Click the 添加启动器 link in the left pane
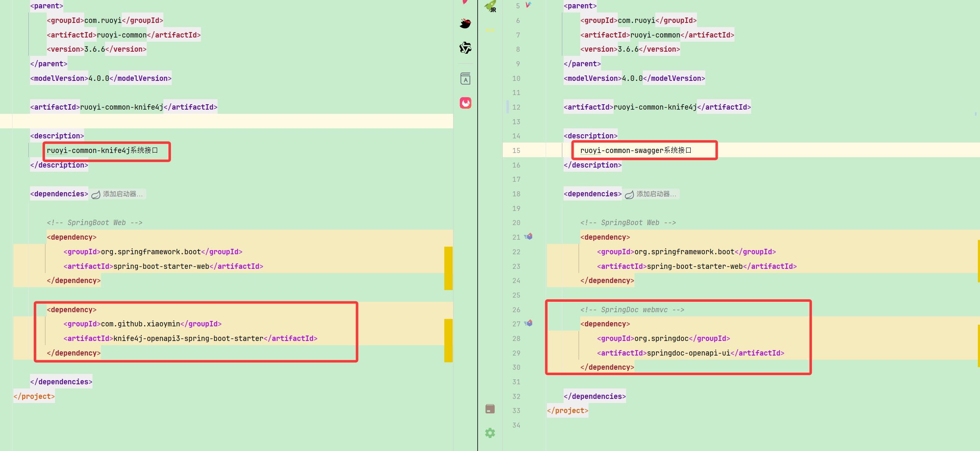This screenshot has height=451, width=980. 123,194
